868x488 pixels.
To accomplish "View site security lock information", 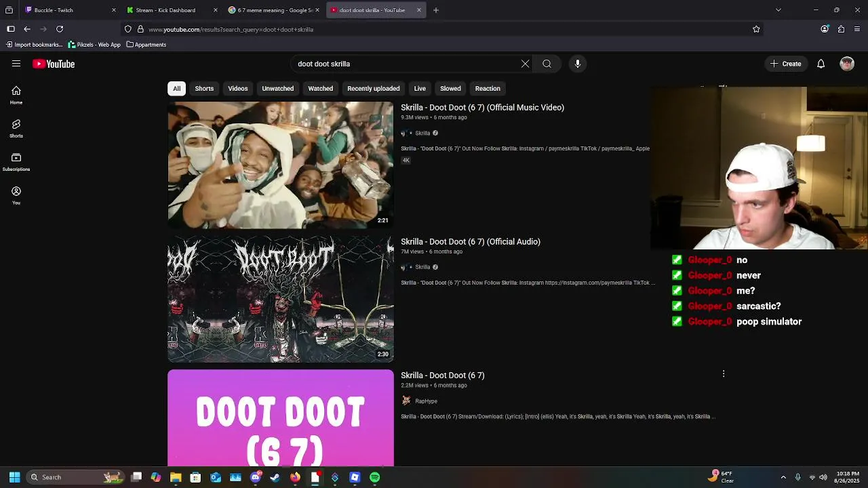I will (140, 29).
